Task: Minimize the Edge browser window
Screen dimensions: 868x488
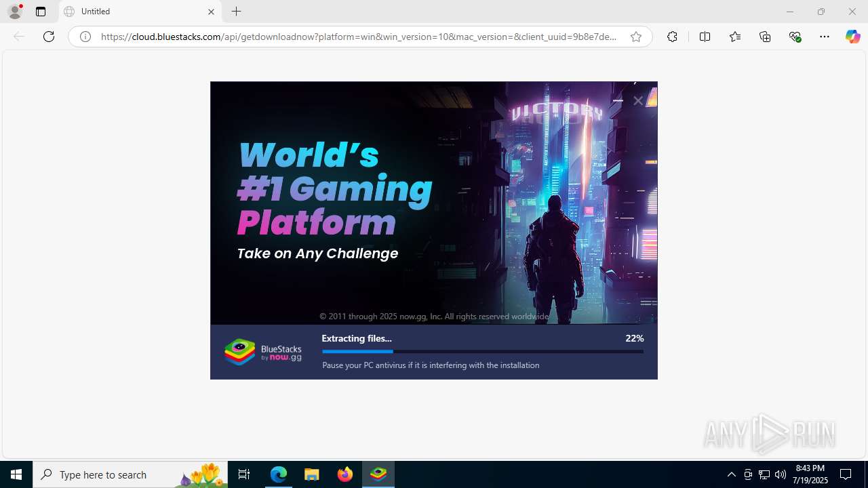Action: [790, 12]
